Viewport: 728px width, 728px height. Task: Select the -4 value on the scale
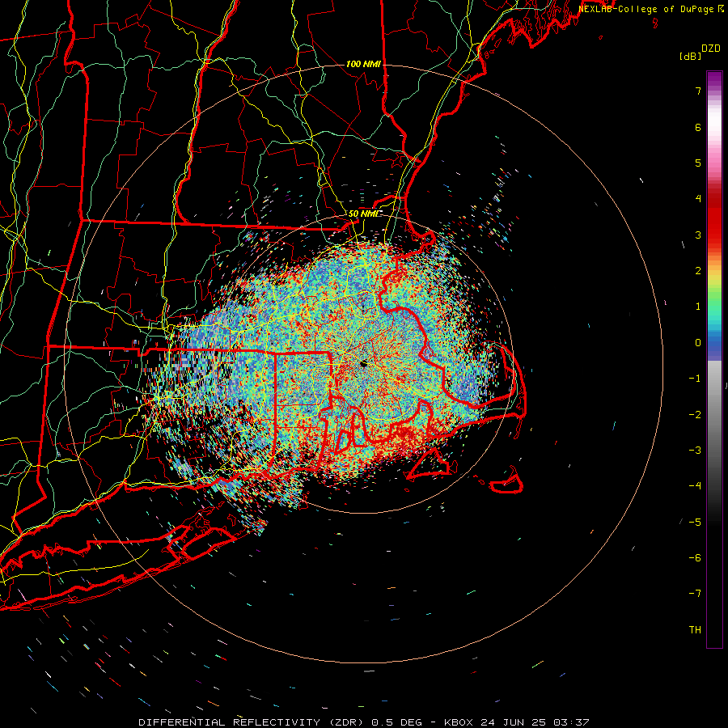pos(695,485)
